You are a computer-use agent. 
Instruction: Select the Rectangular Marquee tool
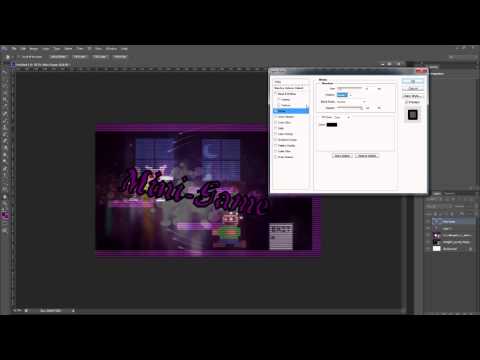pyautogui.click(x=5, y=80)
